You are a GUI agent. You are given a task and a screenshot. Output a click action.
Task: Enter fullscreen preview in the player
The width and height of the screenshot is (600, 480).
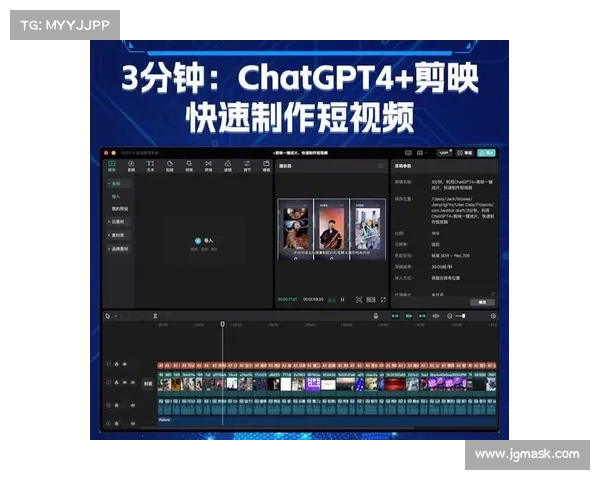click(x=383, y=300)
